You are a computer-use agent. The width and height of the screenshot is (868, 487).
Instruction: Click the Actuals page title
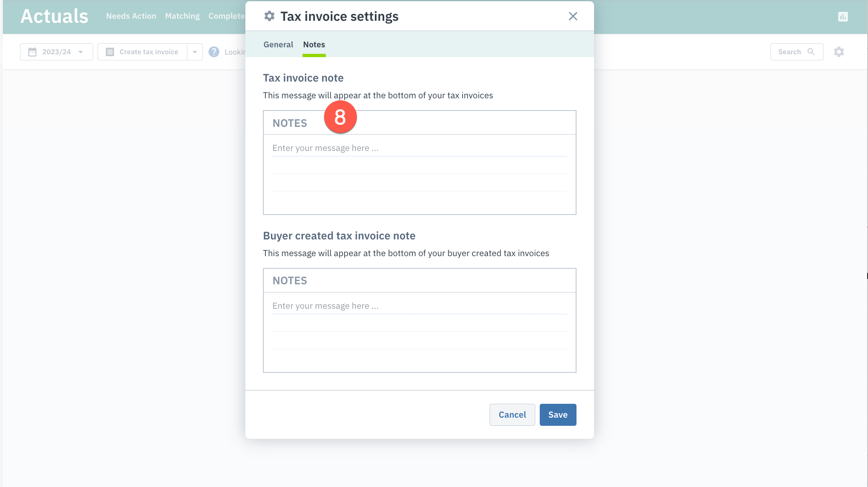click(54, 16)
